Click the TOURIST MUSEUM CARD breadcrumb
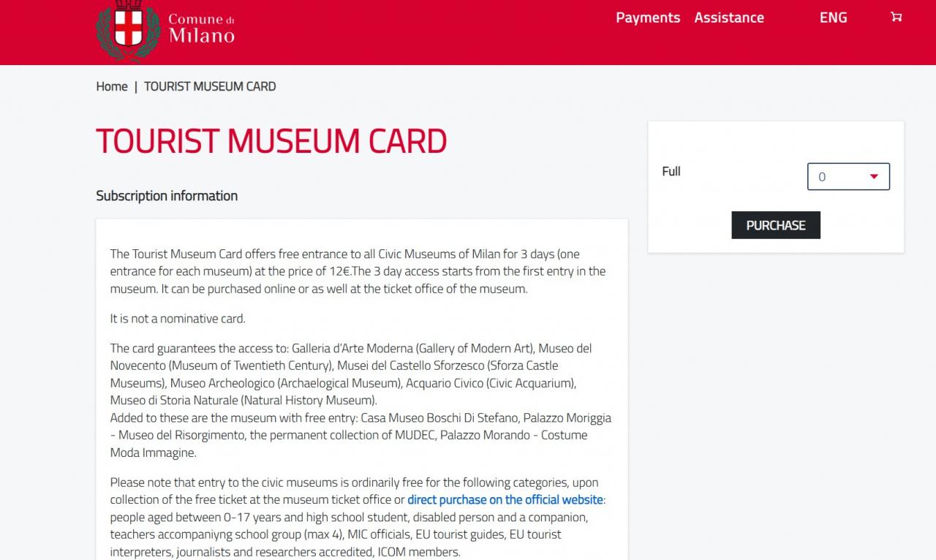Image resolution: width=936 pixels, height=560 pixels. (210, 86)
